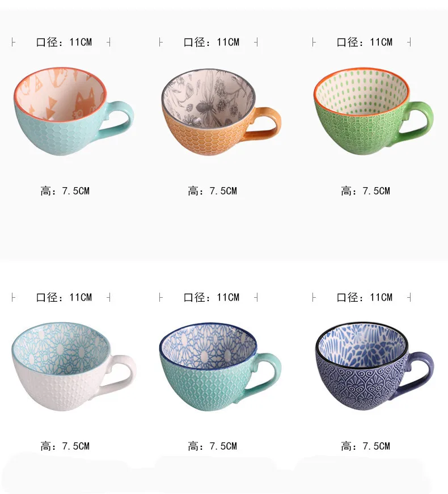Click the 高: 7.5CM label under the green cup
Image resolution: width=448 pixels, height=494 pixels.
pyautogui.click(x=365, y=191)
